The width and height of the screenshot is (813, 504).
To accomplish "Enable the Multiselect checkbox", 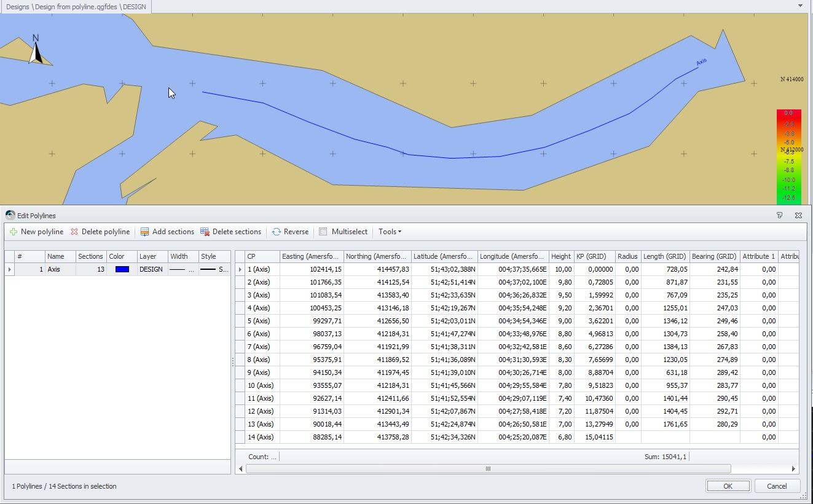I will (323, 232).
